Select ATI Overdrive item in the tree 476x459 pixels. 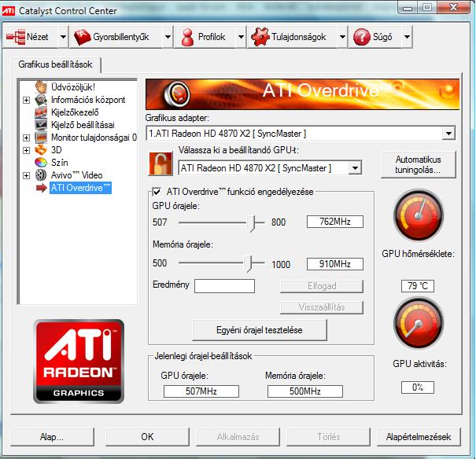click(80, 187)
